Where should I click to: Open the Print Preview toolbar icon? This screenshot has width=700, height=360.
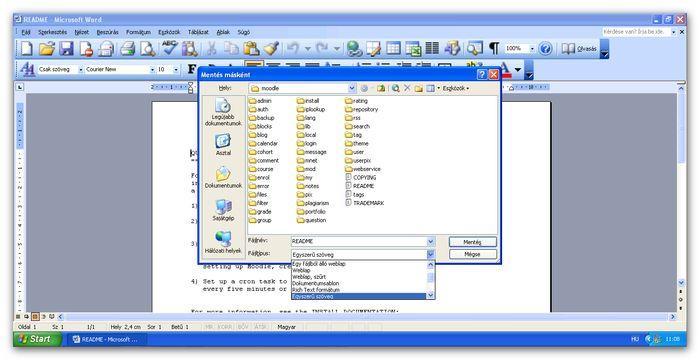pyautogui.click(x=147, y=48)
